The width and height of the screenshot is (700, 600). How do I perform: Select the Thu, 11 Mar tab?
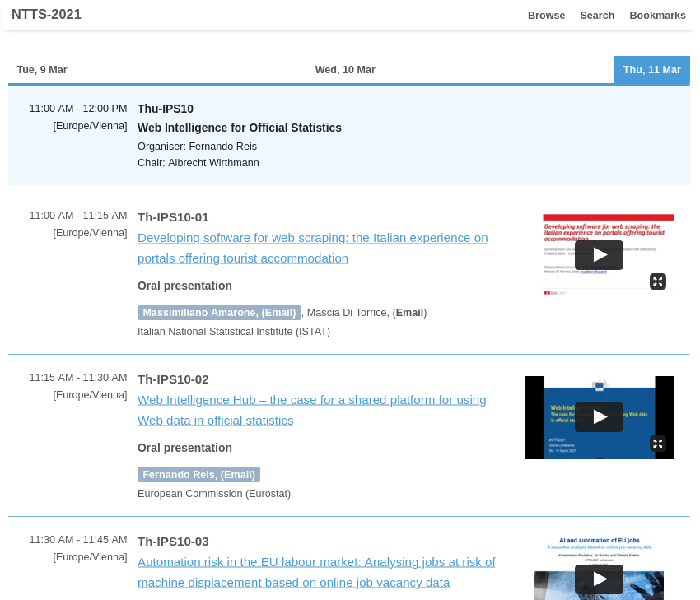click(x=651, y=70)
